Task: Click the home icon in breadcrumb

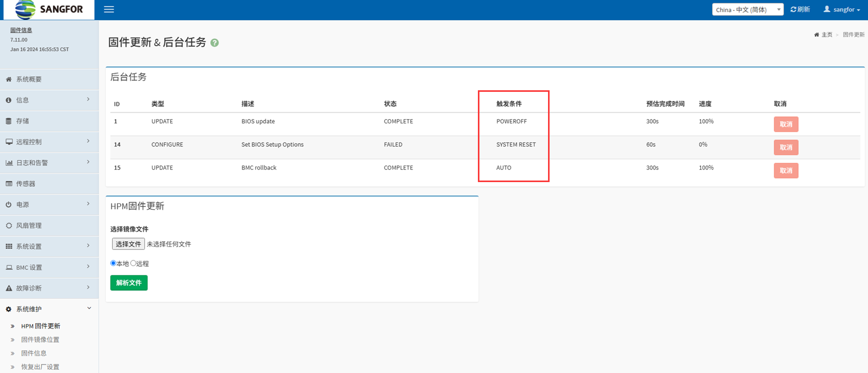Action: pyautogui.click(x=817, y=35)
